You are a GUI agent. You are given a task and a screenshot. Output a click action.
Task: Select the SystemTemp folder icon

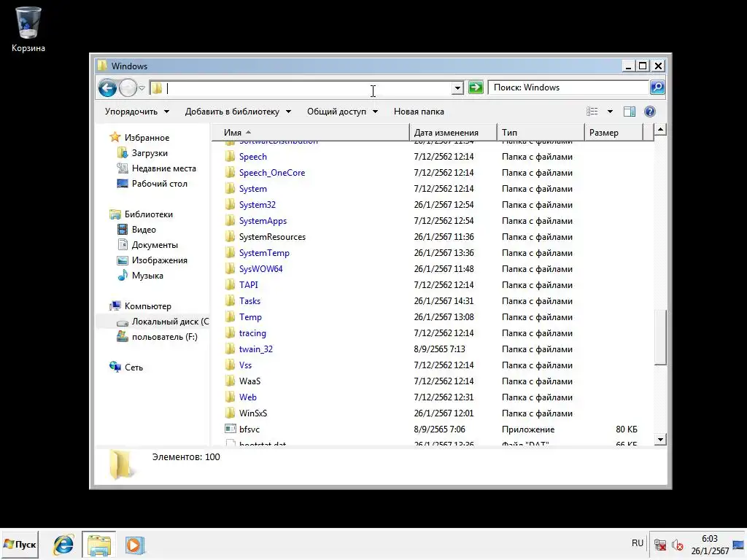[230, 253]
